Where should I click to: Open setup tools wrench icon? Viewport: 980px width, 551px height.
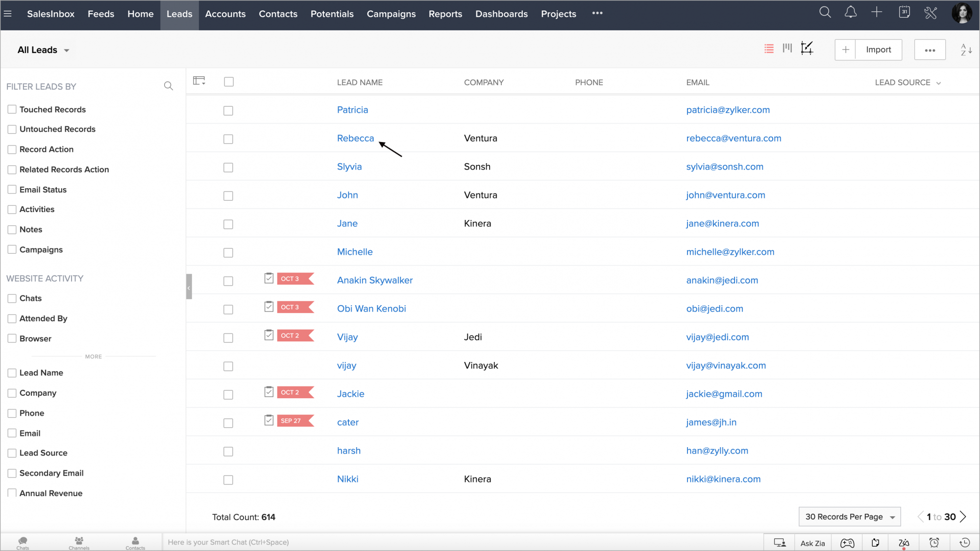point(931,13)
